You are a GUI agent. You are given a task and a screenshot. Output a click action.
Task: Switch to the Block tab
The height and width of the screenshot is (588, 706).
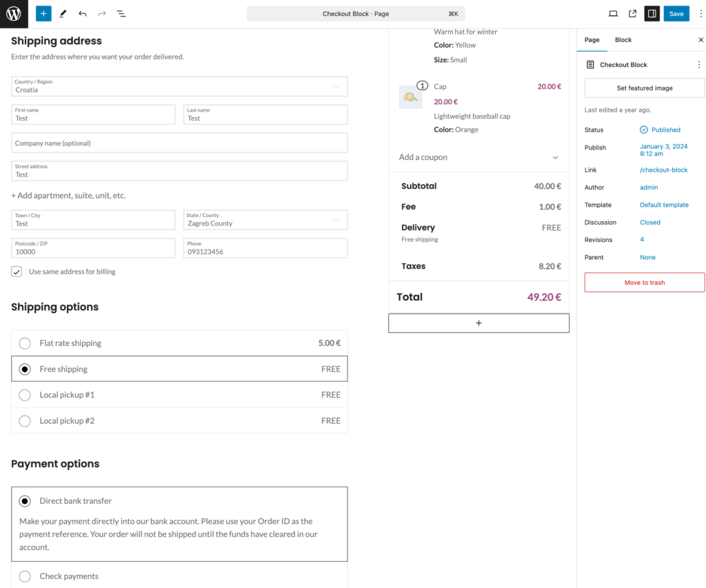(623, 40)
